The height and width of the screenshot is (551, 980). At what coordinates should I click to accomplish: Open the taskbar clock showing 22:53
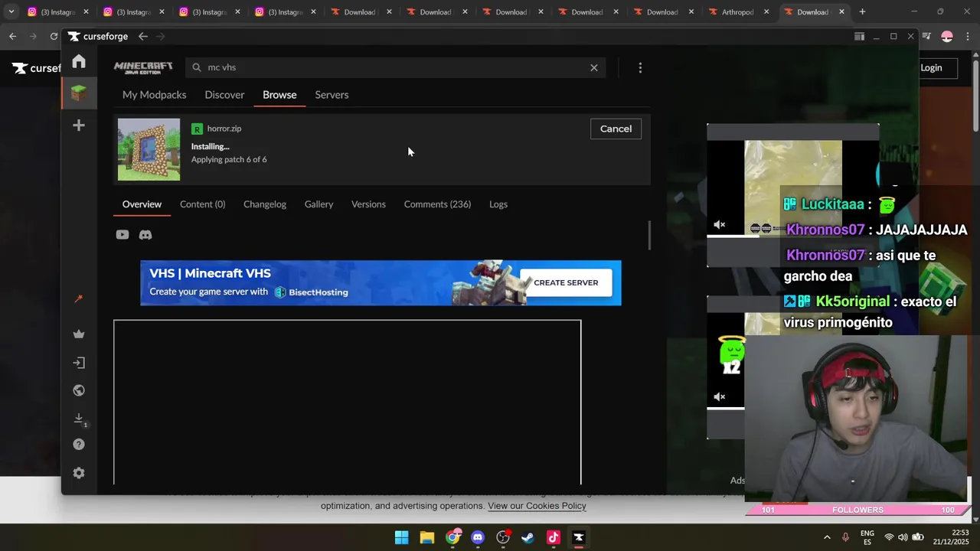pos(950,537)
